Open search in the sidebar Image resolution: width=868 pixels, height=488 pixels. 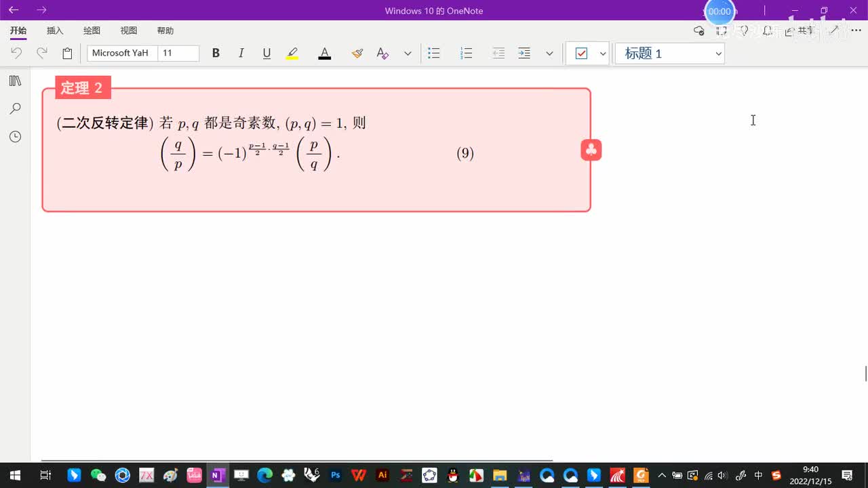(x=15, y=108)
